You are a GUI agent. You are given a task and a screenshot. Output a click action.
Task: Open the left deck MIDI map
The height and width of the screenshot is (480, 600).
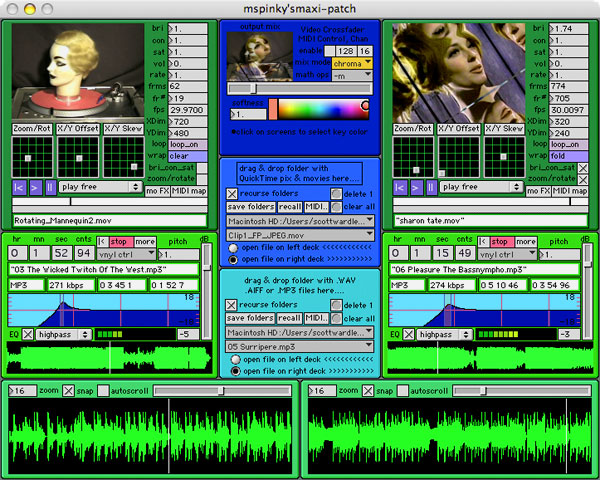point(189,191)
